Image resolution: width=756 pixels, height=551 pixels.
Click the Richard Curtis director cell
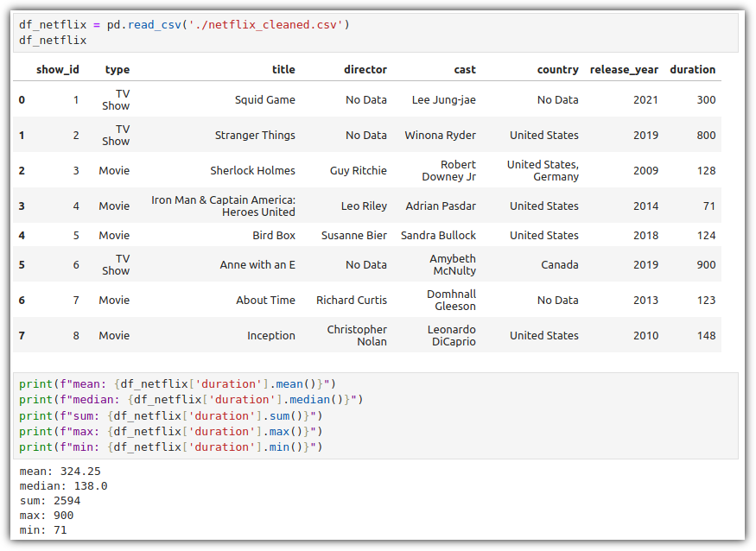pos(351,300)
